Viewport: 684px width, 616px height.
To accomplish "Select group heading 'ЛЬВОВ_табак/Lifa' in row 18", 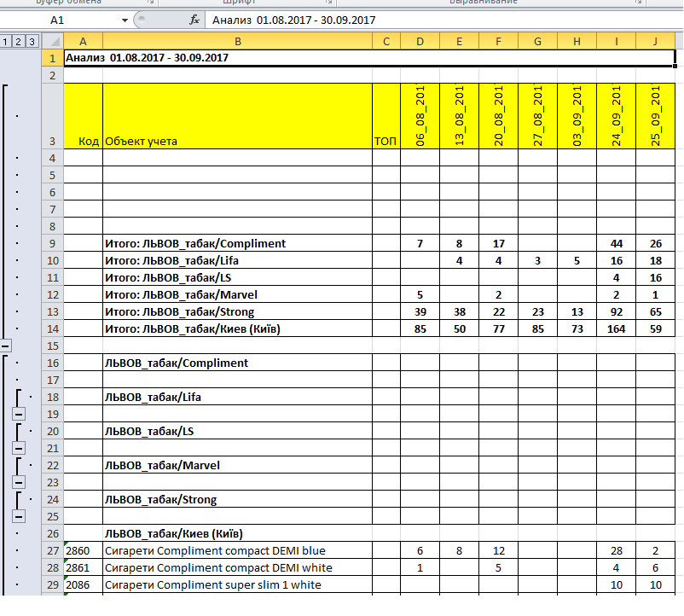I will click(238, 397).
